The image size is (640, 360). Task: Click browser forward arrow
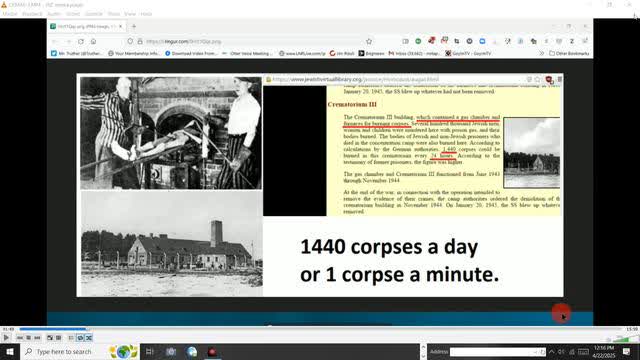tap(69, 41)
